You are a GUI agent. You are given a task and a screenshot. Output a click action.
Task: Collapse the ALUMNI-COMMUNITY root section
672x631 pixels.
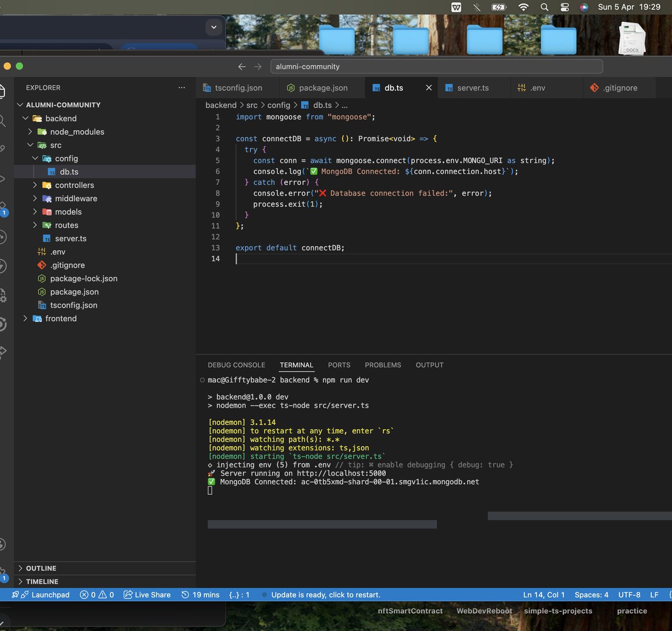(x=105, y=105)
